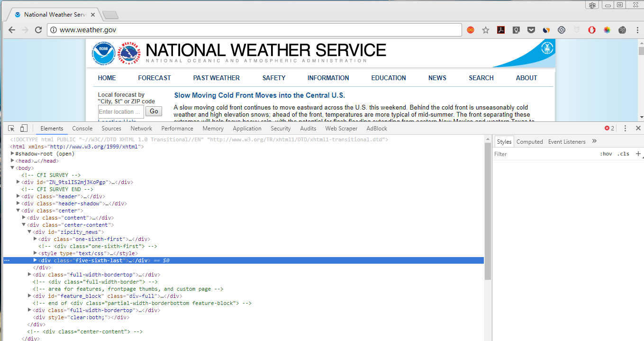The width and height of the screenshot is (644, 341).
Task: Add new style rule with plus icon
Action: click(x=638, y=154)
